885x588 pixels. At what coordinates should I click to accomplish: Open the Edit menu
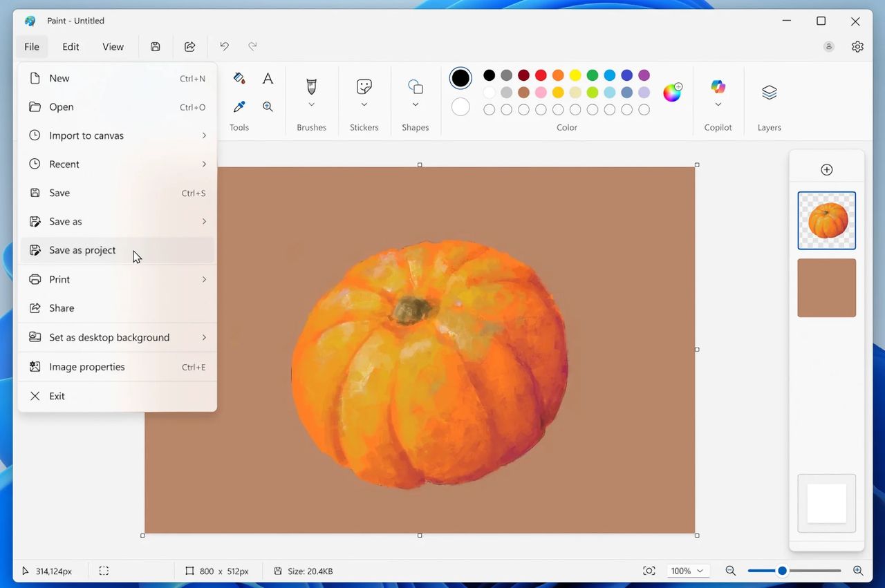[70, 46]
